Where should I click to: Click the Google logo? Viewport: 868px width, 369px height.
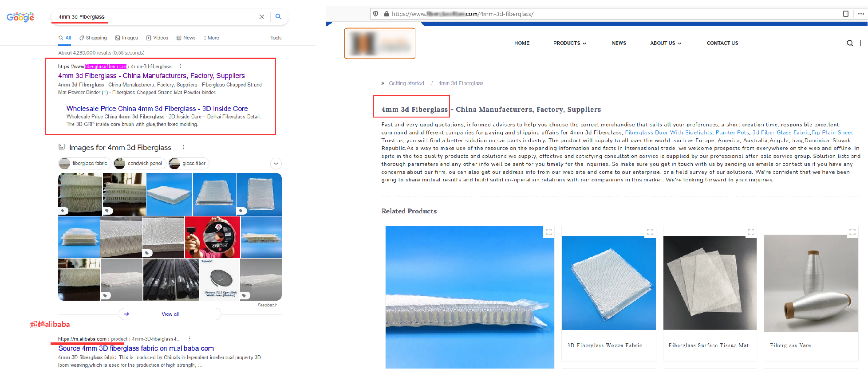20,17
